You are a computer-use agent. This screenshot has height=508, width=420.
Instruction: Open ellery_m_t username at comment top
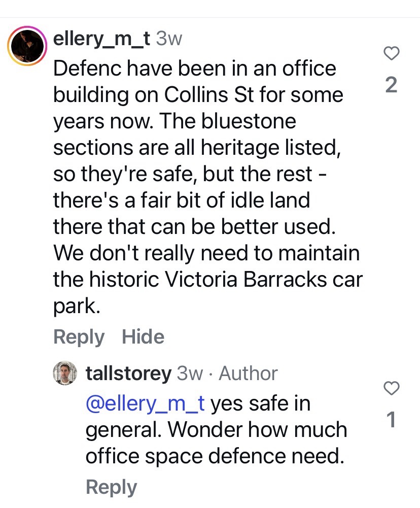[101, 39]
